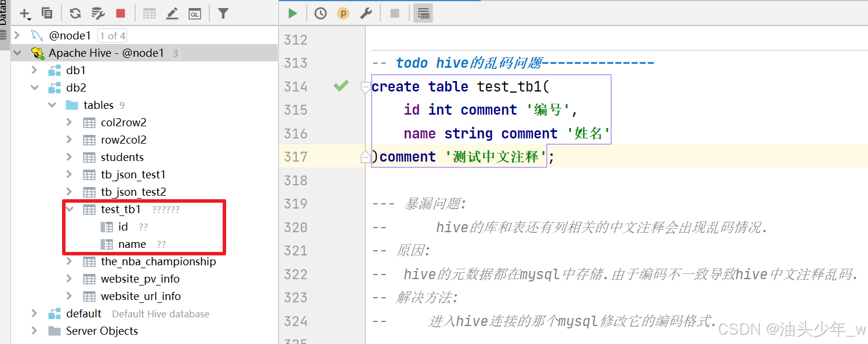The height and width of the screenshot is (344, 868).
Task: Click the Data Source Properties wrench icon
Action: [97, 13]
